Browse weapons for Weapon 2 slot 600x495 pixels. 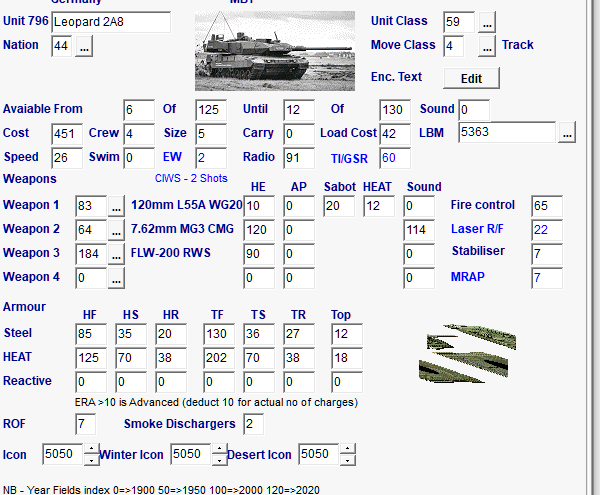click(117, 230)
